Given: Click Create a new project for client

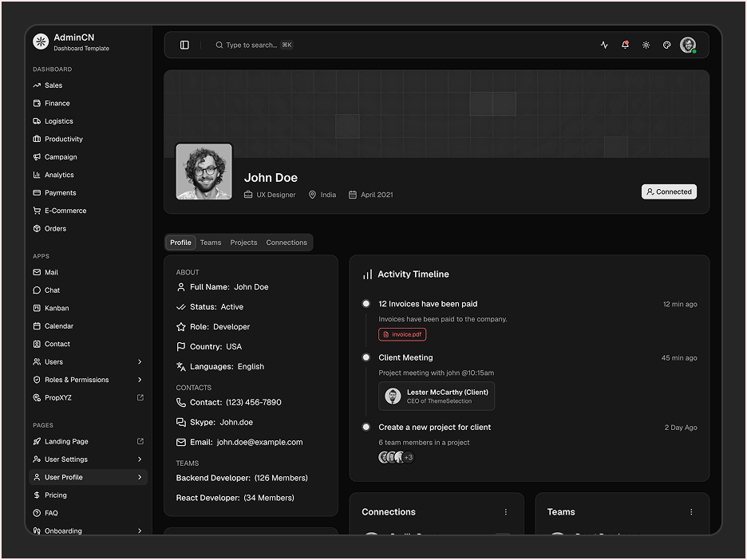Looking at the screenshot, I should click(x=434, y=427).
